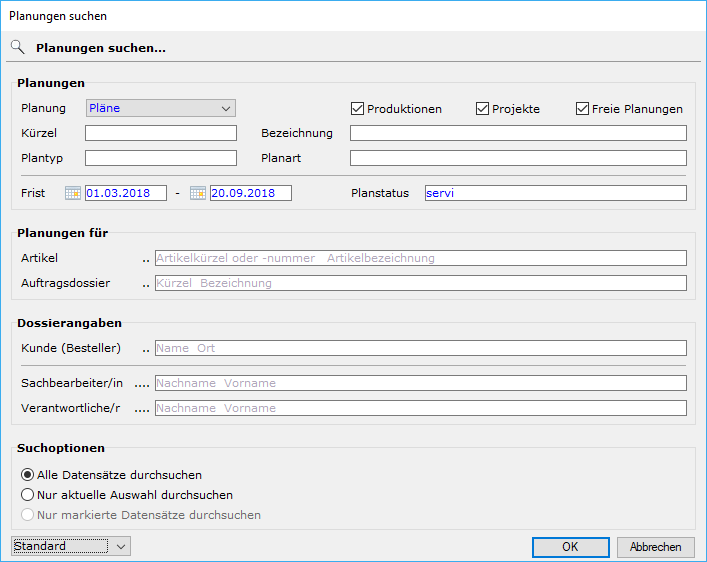Image resolution: width=707 pixels, height=562 pixels.
Task: Toggle the Projekte checkbox
Action: coord(482,109)
